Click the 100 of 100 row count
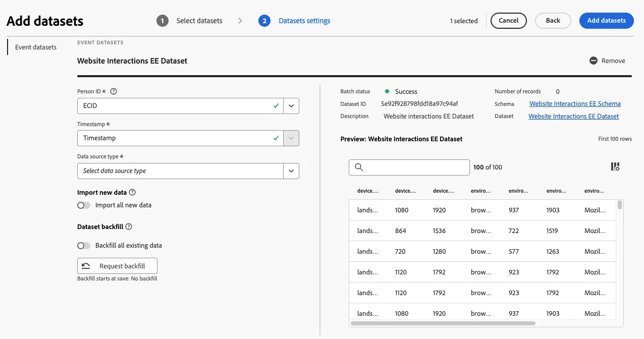Viewport: 644px width, 339px height. click(x=488, y=167)
